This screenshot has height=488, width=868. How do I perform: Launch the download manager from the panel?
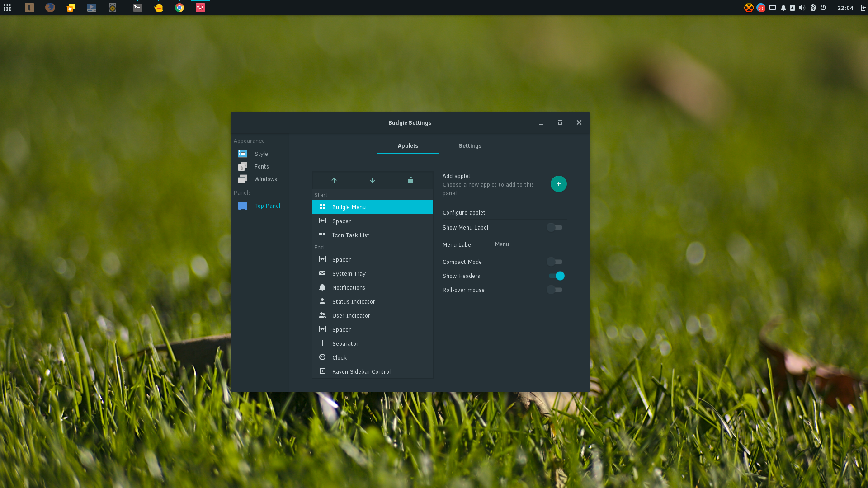pyautogui.click(x=29, y=8)
